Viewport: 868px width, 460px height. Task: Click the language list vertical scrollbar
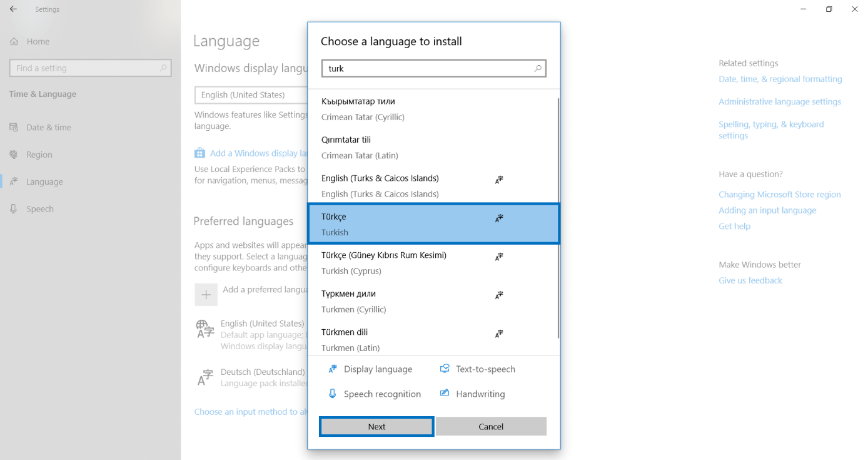558,219
